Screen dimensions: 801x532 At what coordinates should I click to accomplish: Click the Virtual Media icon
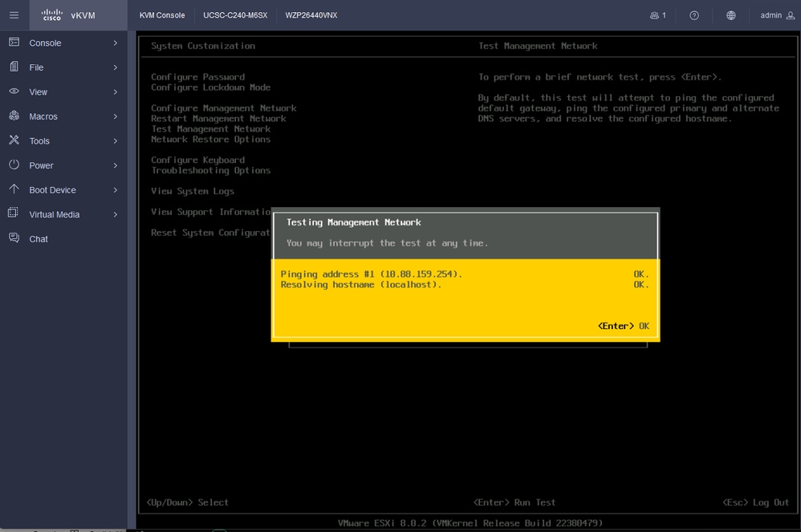click(14, 213)
